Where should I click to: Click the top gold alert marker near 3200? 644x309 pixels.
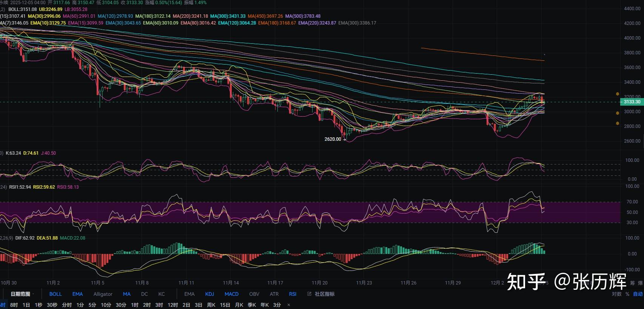click(x=618, y=94)
